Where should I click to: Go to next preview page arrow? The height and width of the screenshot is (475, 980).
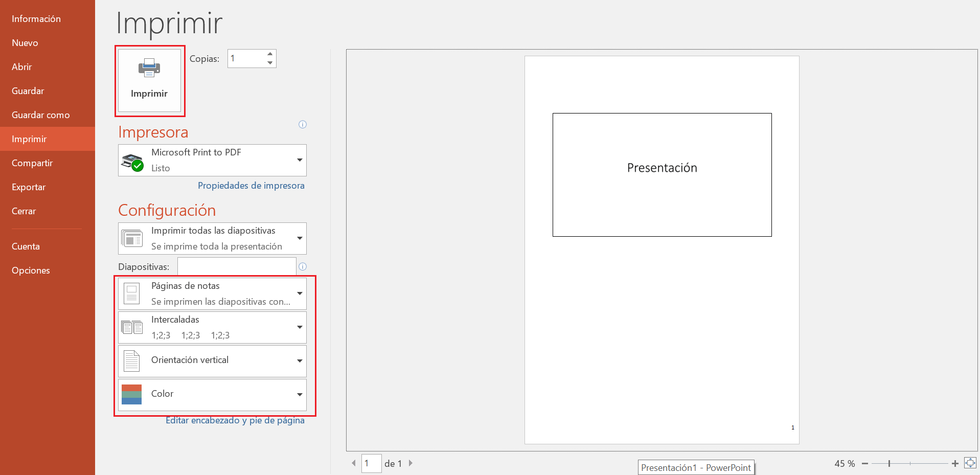410,463
